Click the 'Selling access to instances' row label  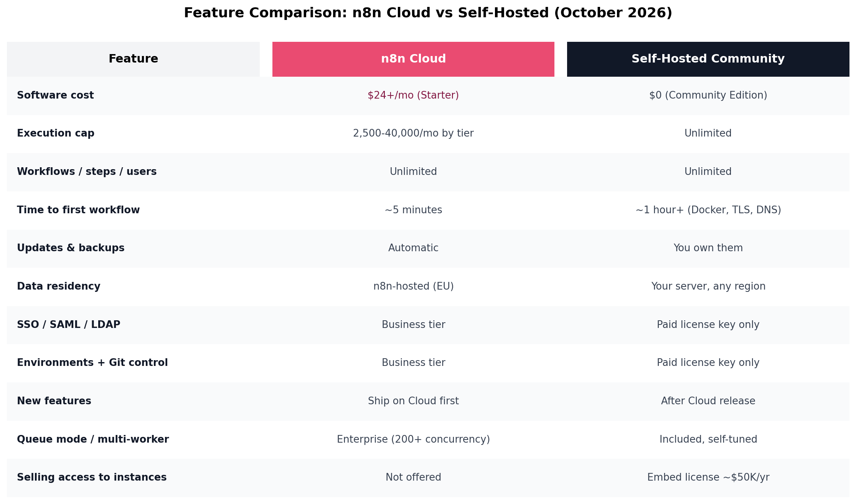click(92, 478)
